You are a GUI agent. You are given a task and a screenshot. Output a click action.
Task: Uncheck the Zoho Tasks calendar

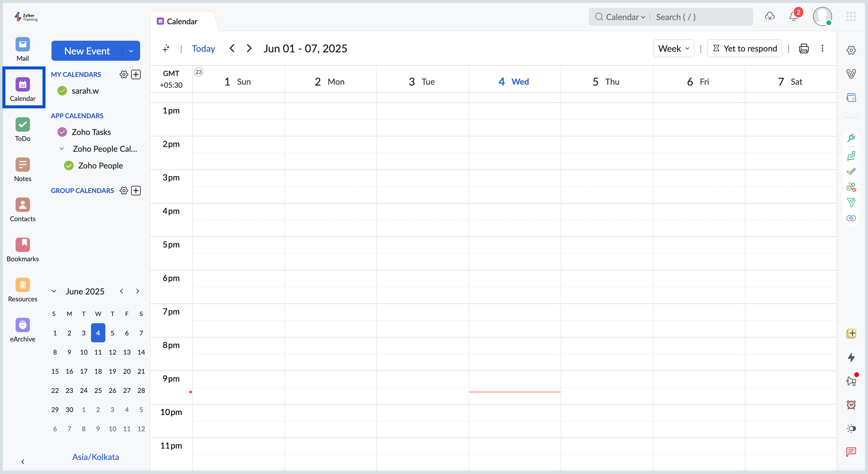(62, 132)
